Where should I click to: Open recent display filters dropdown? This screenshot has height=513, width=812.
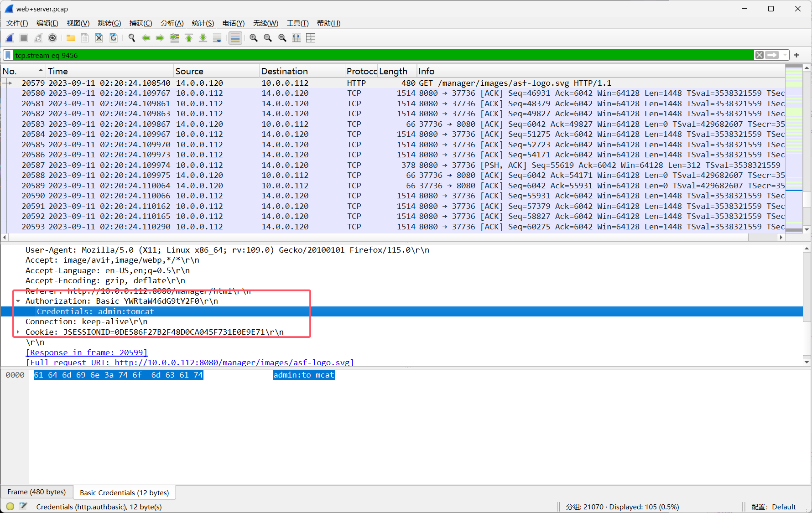click(785, 55)
